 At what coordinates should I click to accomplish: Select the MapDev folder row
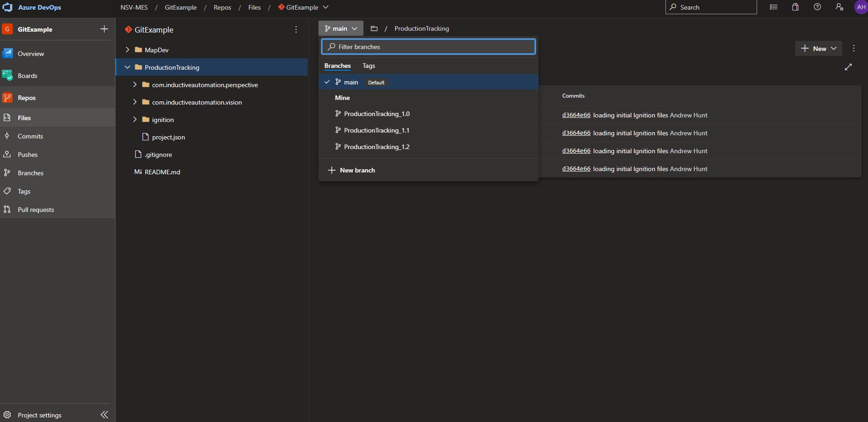coord(211,50)
